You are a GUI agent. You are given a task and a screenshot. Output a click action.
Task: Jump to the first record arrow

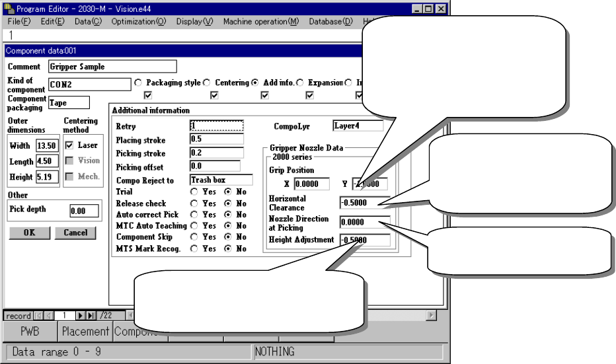coord(38,316)
